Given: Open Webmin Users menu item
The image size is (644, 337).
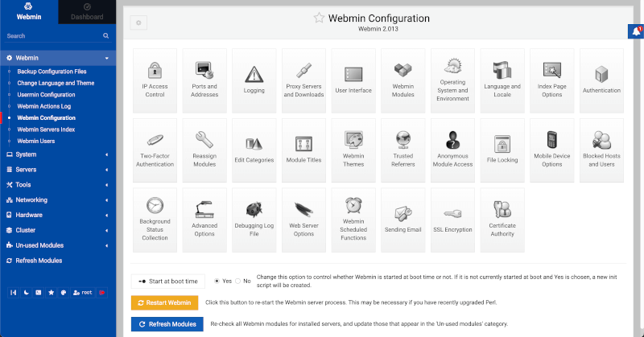Looking at the screenshot, I should coord(35,141).
